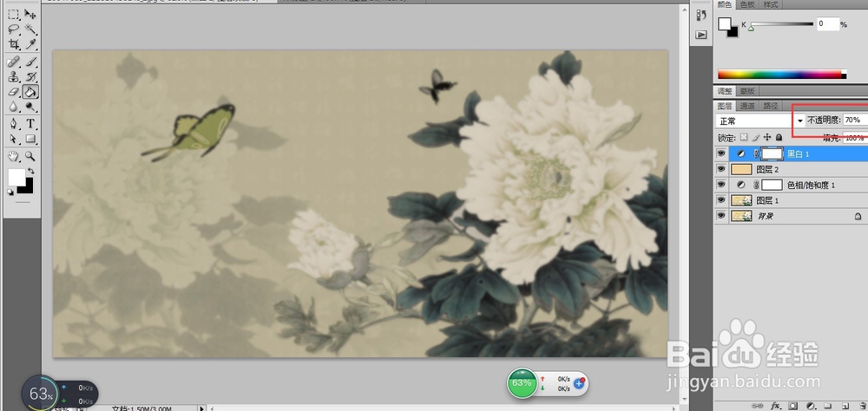Switch to the 样式 tab
Viewport: 868px width, 411px height.
(x=770, y=4)
